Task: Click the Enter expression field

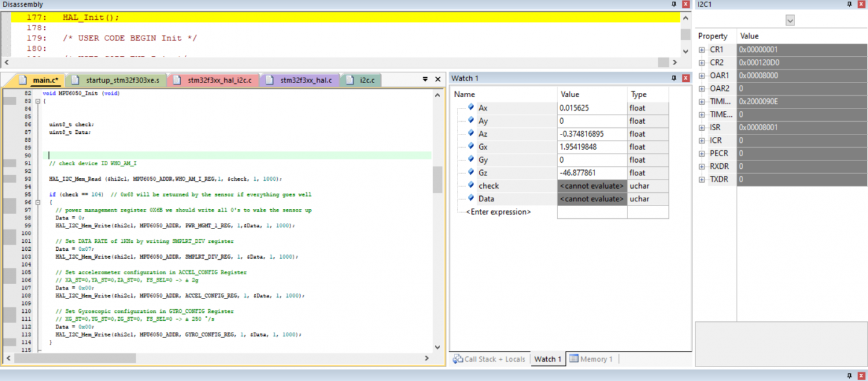Action: pyautogui.click(x=498, y=212)
